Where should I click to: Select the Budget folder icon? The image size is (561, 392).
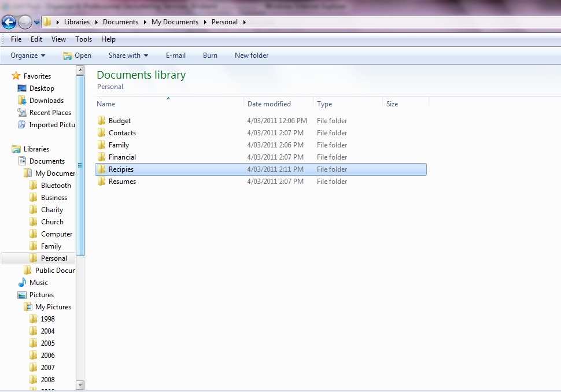click(x=102, y=121)
